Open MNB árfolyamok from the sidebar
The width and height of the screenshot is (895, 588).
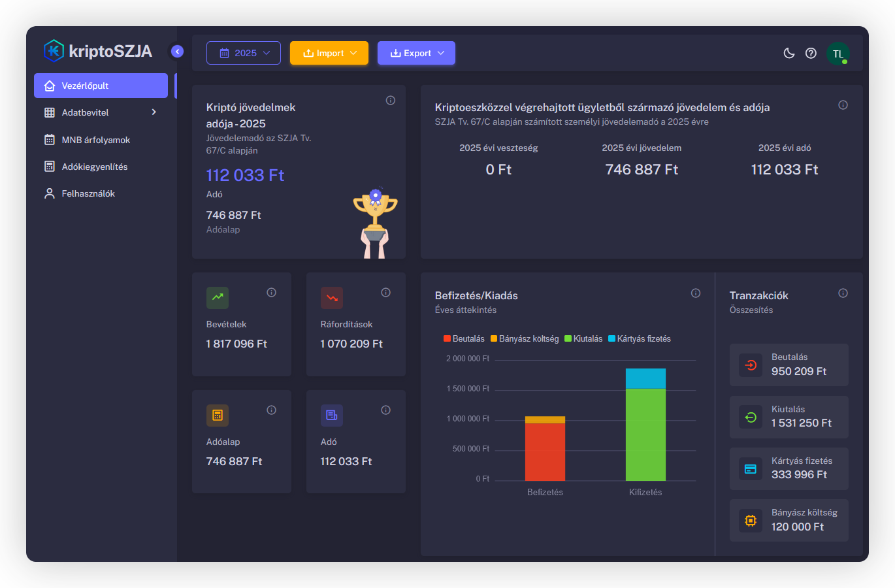coord(95,139)
